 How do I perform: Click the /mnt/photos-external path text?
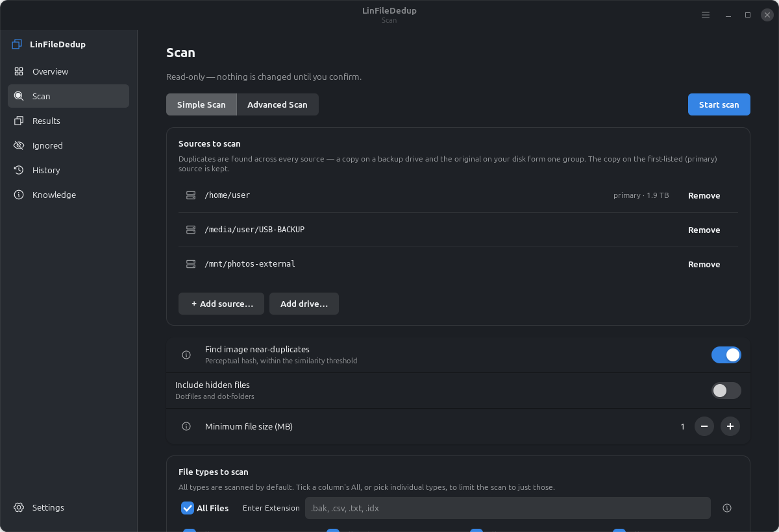pos(250,264)
